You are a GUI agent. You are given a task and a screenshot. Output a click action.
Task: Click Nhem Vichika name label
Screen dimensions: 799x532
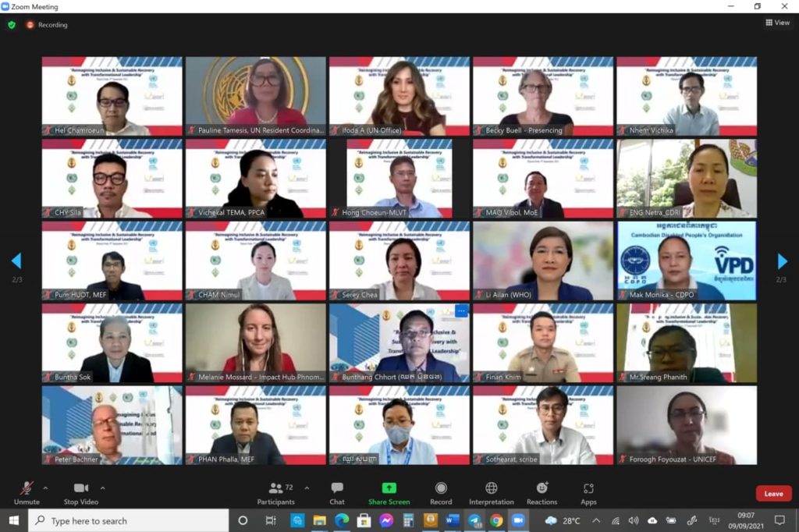pyautogui.click(x=652, y=130)
